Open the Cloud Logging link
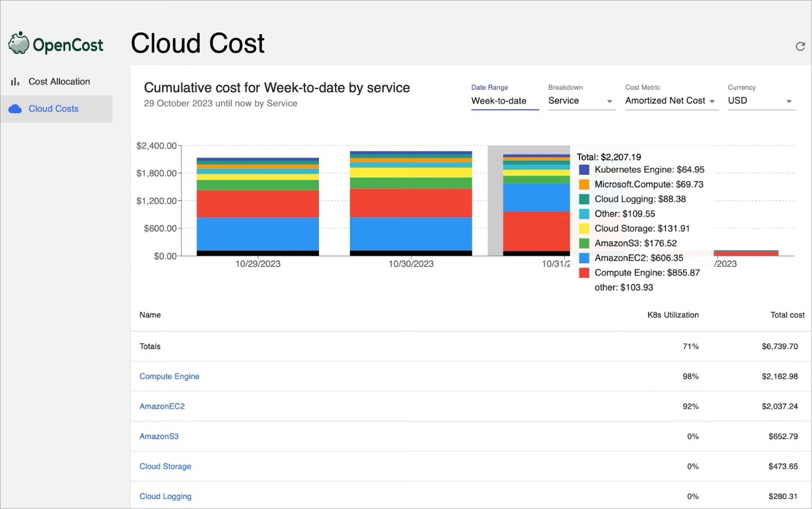The height and width of the screenshot is (509, 812). [165, 496]
